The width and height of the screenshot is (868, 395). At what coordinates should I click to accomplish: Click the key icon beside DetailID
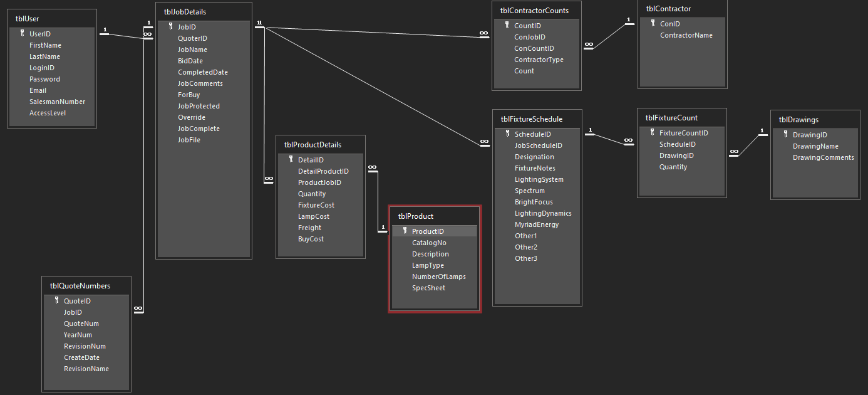[291, 160]
